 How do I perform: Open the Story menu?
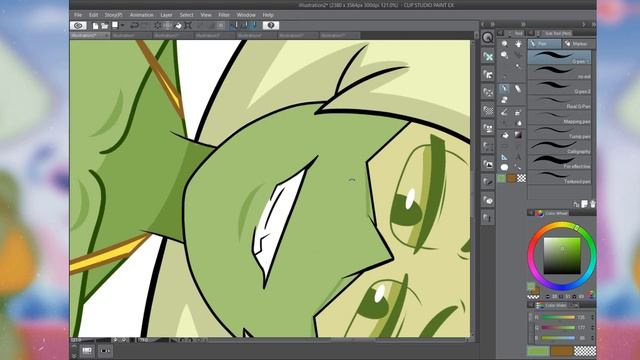click(x=113, y=15)
